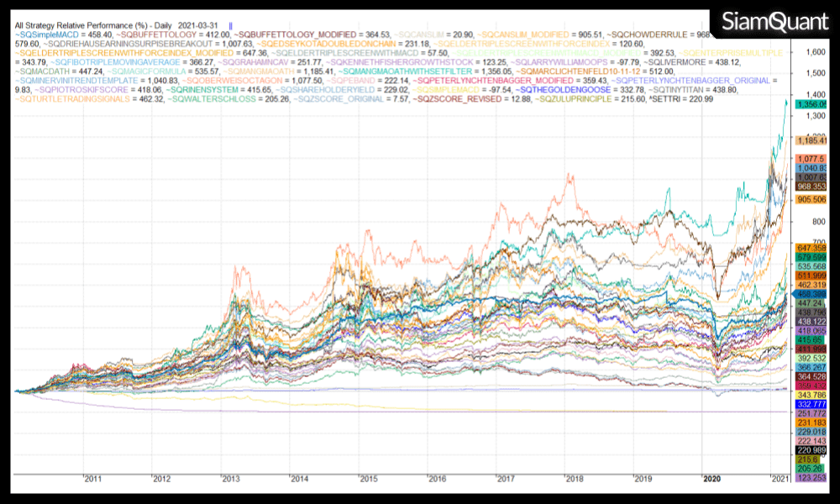The height and width of the screenshot is (504, 840).
Task: Select the ~SQTURTLETRADINGSIGNALS legend label
Action: click(x=72, y=99)
